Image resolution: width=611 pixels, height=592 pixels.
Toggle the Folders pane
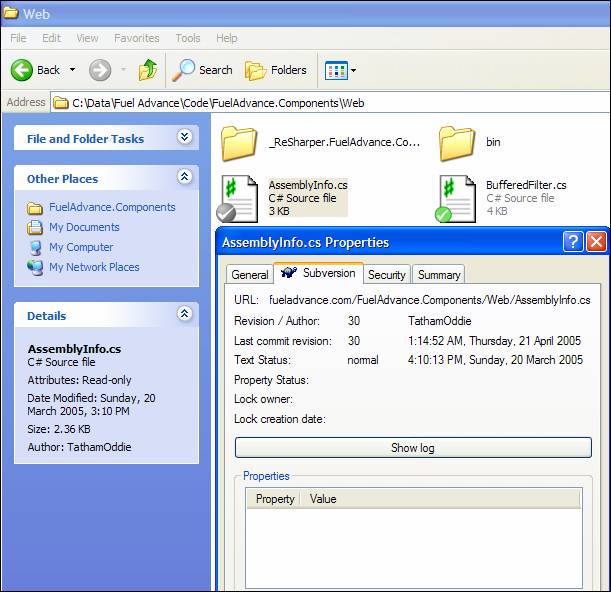point(275,70)
